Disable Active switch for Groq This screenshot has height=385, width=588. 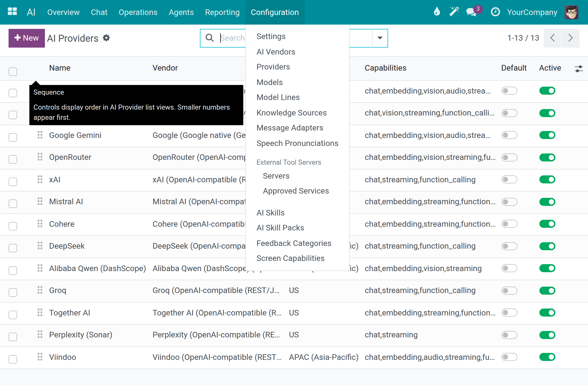coord(547,291)
